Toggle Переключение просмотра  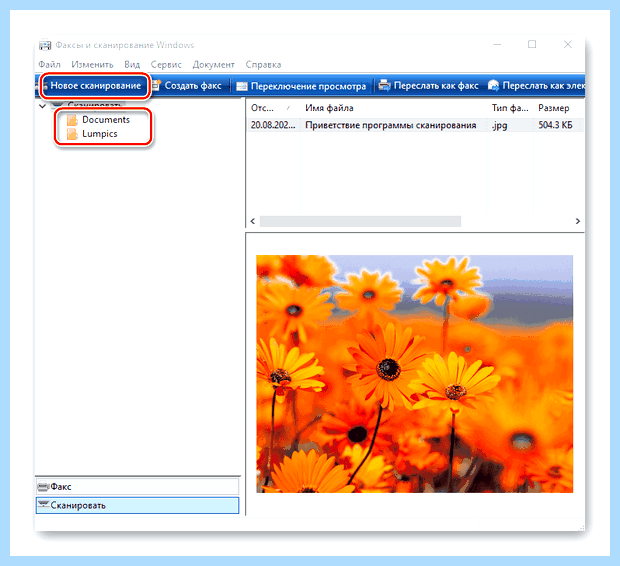[x=301, y=86]
